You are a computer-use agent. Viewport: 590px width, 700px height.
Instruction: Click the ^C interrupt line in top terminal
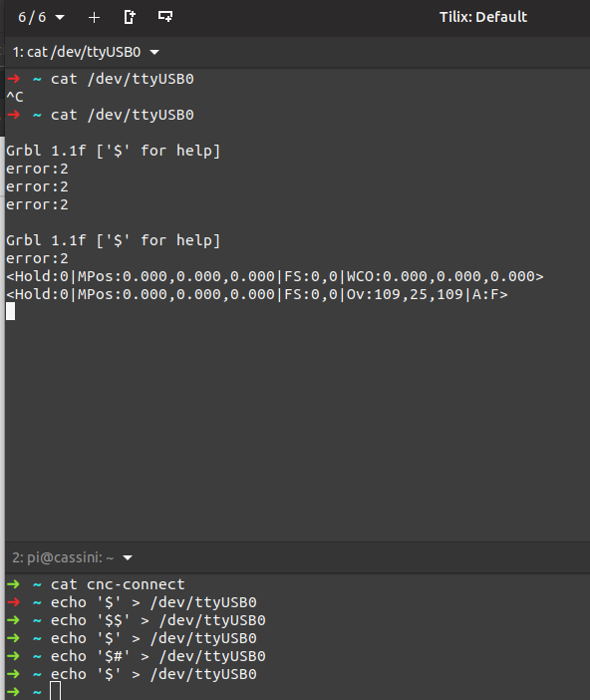[x=15, y=97]
